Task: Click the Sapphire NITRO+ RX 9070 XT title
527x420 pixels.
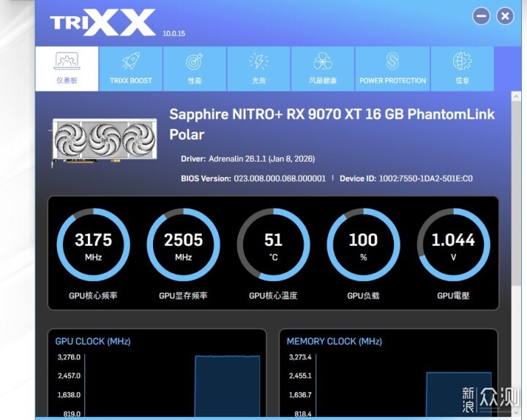Action: [x=332, y=124]
